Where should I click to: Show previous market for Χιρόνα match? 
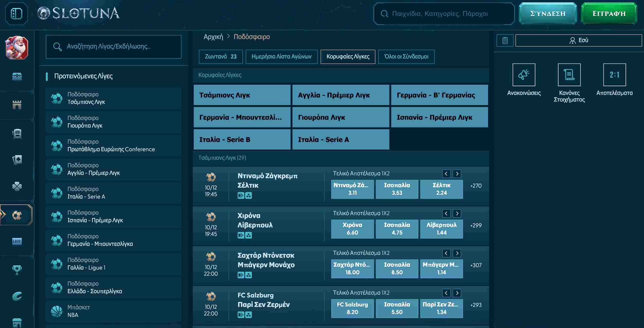click(446, 213)
